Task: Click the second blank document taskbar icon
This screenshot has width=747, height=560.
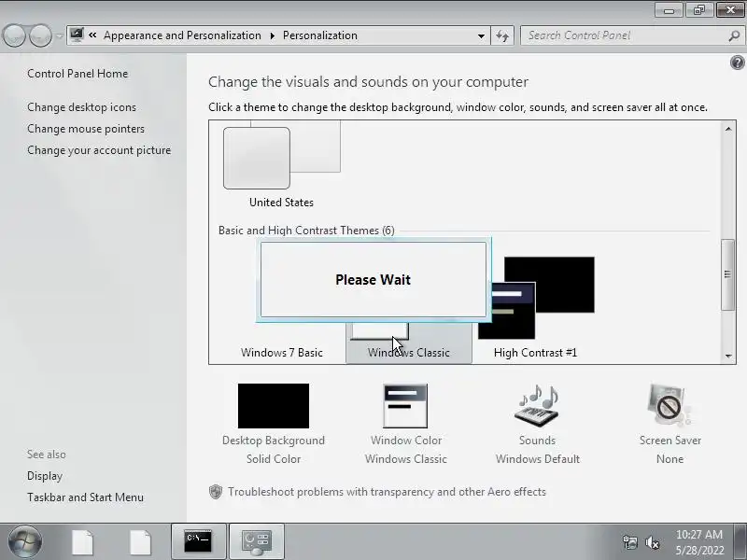Action: [141, 542]
